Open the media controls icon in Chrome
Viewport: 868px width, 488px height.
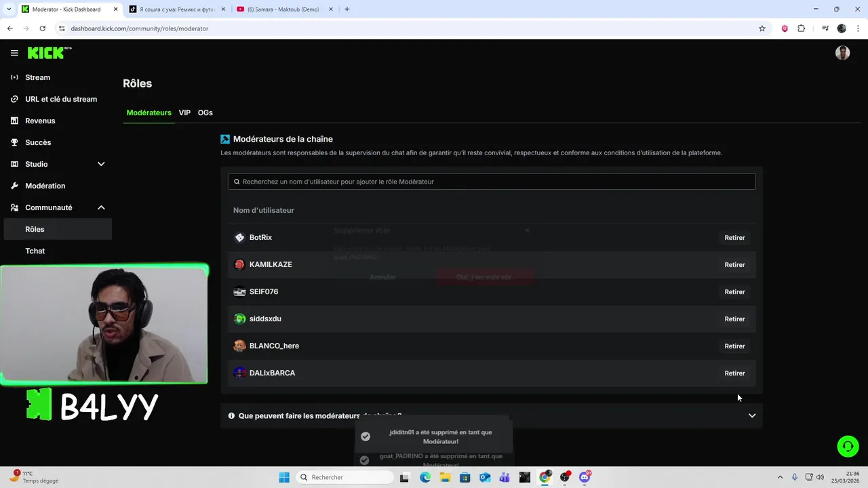[825, 28]
